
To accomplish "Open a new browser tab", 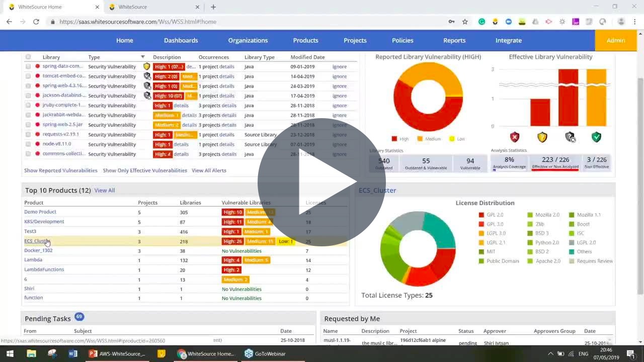I will coord(213,7).
